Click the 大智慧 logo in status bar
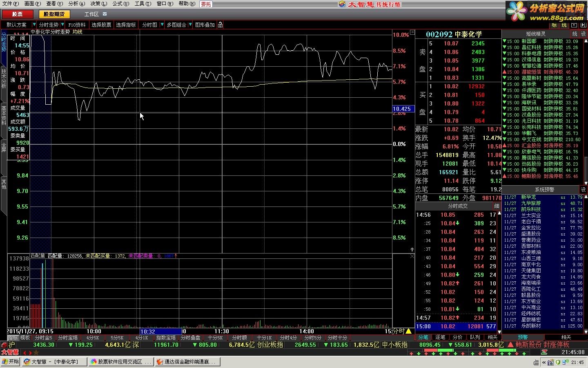 [10, 352]
